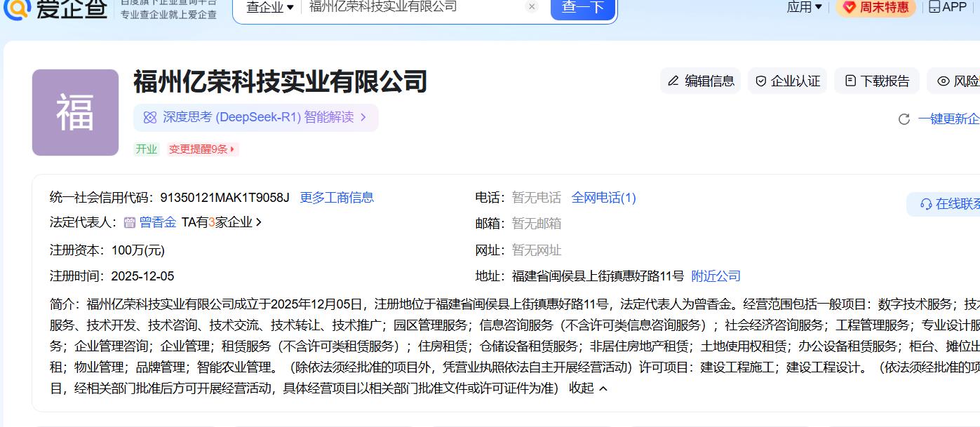
Task: Open 更多工商信息 link
Action: tap(337, 198)
